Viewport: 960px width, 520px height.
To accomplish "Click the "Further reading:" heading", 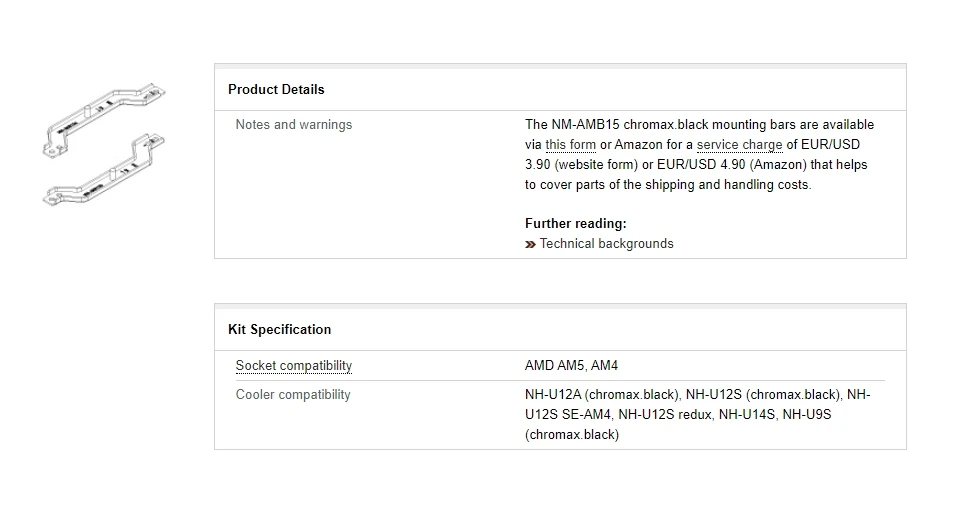I will tap(575, 224).
